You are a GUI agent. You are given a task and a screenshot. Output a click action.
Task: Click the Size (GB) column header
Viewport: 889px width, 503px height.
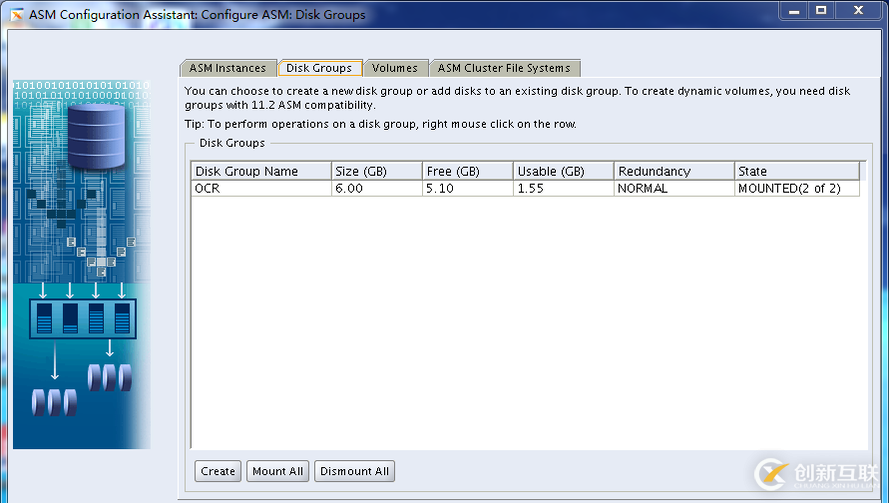point(377,171)
